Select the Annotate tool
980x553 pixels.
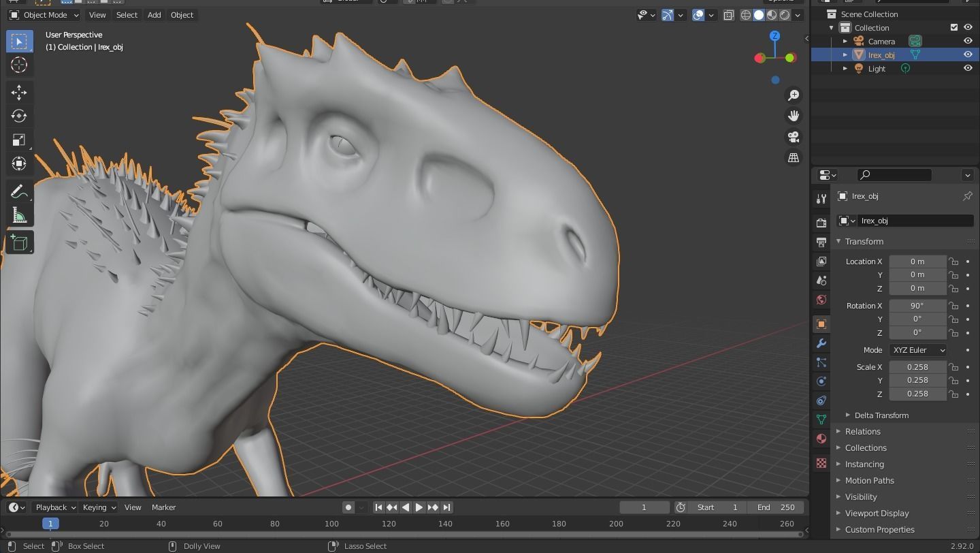coord(20,192)
